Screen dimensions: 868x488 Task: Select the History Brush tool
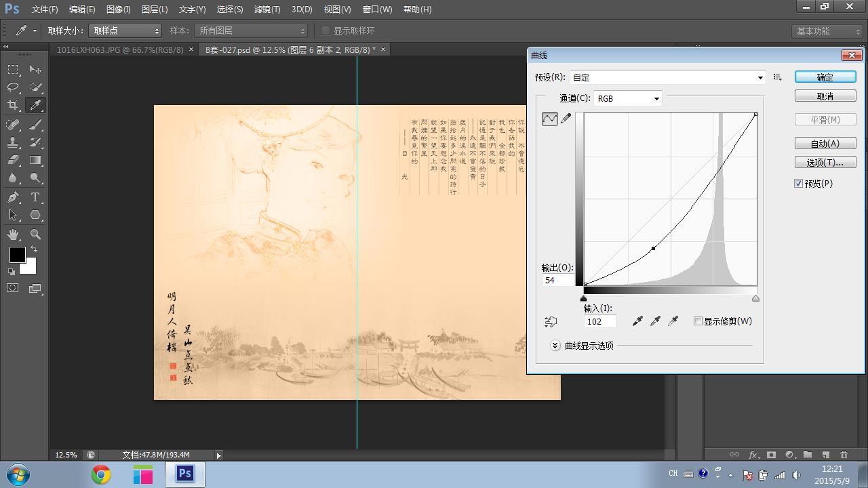click(35, 142)
